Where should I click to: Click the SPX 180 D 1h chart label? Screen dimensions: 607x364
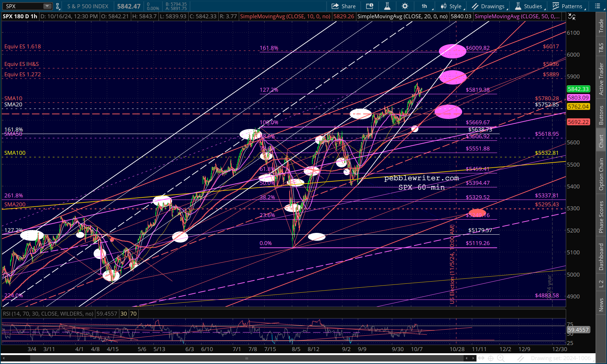pos(20,16)
